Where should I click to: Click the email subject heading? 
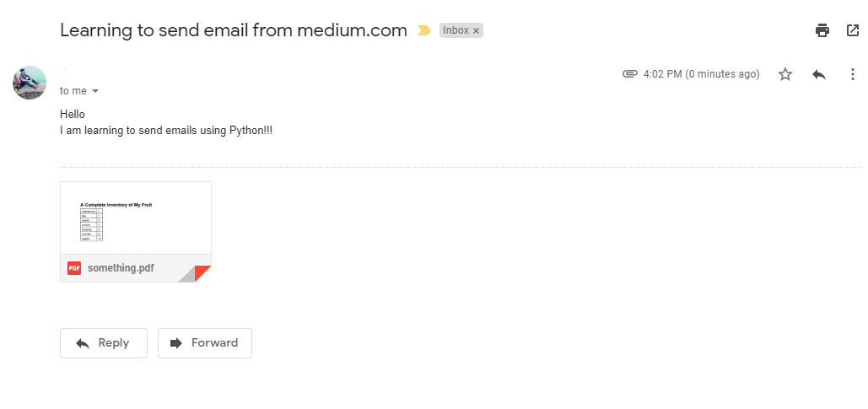click(x=233, y=30)
